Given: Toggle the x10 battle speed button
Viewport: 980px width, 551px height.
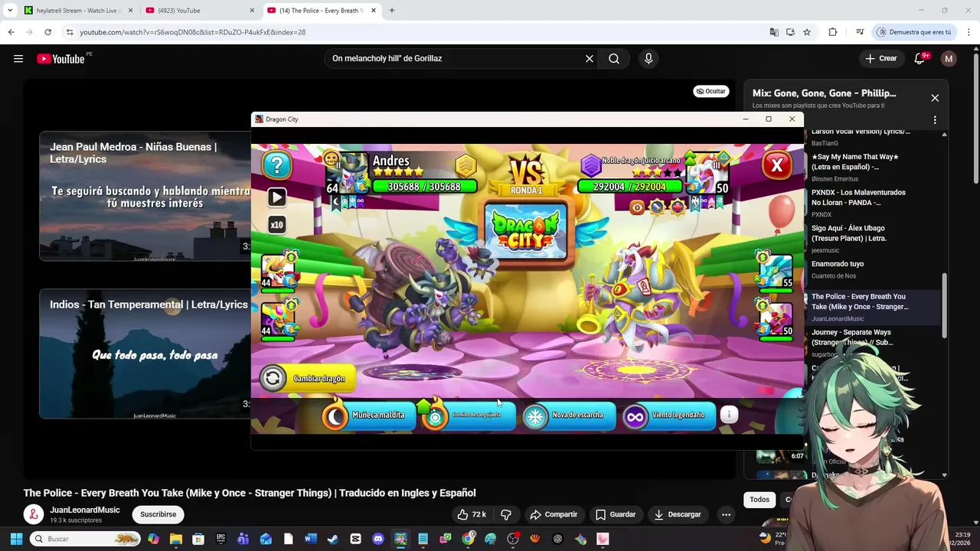Looking at the screenshot, I should click(276, 225).
